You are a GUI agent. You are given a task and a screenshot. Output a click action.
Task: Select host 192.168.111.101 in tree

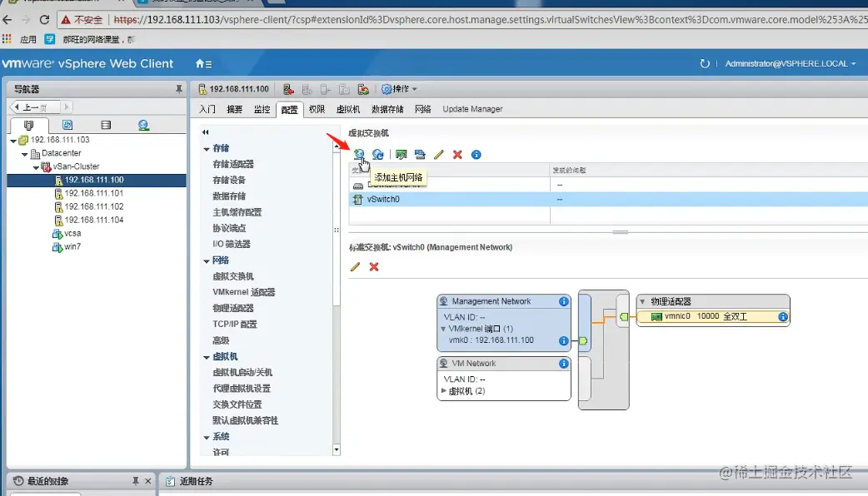point(94,193)
